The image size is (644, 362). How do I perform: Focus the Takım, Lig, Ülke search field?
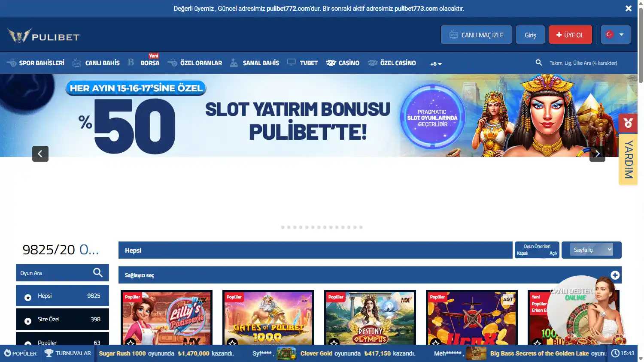tap(583, 63)
